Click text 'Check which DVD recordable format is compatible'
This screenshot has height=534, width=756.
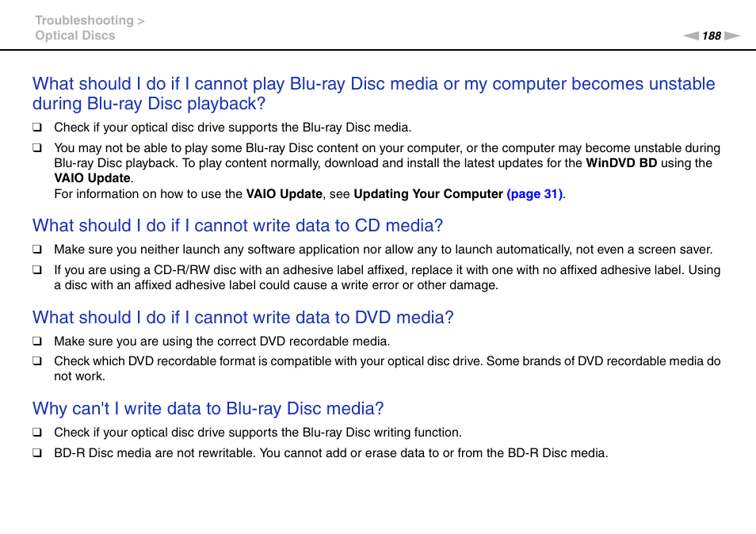(x=388, y=368)
